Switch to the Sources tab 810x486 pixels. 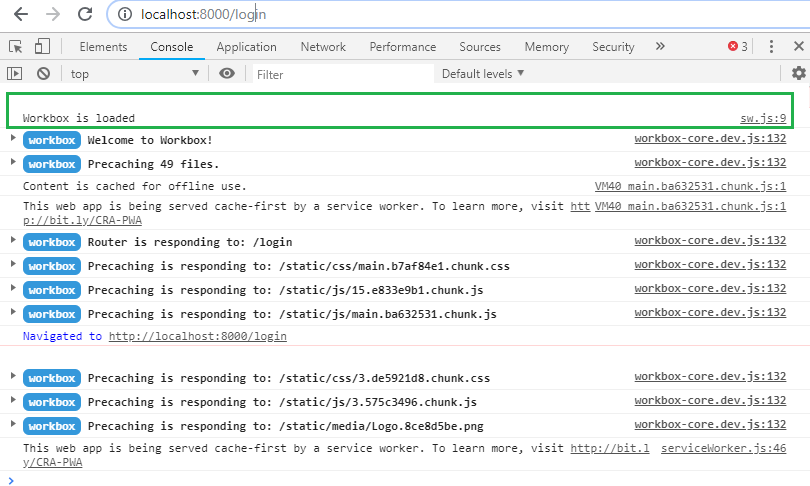[x=480, y=47]
